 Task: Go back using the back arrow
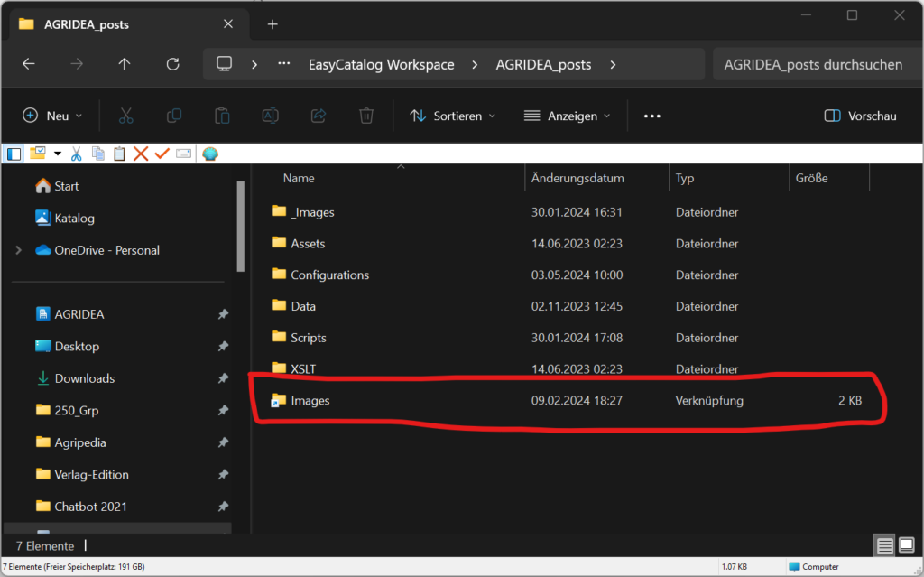(x=28, y=64)
